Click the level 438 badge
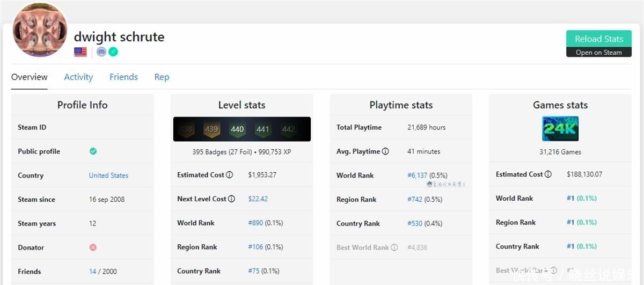The image size is (644, 285). click(186, 129)
